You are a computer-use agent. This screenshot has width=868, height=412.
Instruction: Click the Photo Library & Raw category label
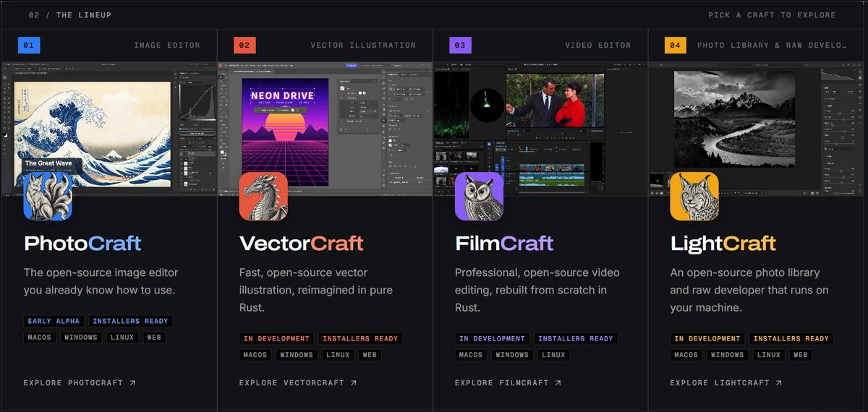(772, 45)
